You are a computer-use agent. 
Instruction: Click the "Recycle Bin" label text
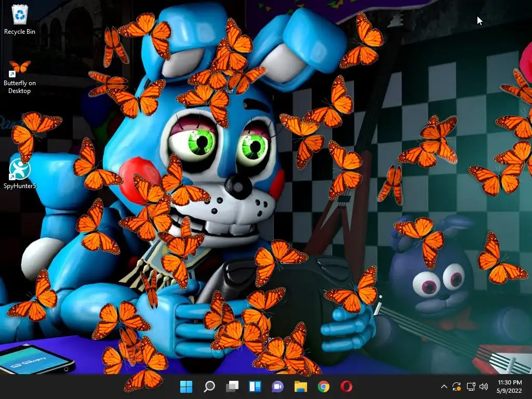[20, 32]
